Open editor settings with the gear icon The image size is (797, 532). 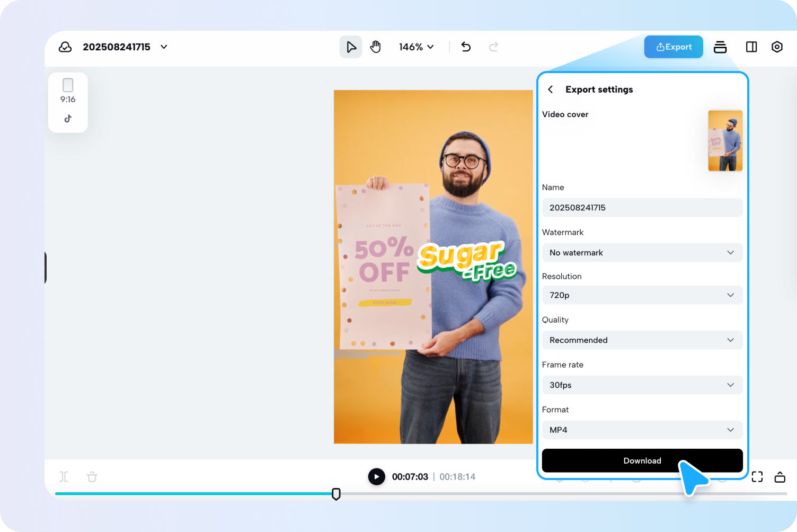coord(777,47)
